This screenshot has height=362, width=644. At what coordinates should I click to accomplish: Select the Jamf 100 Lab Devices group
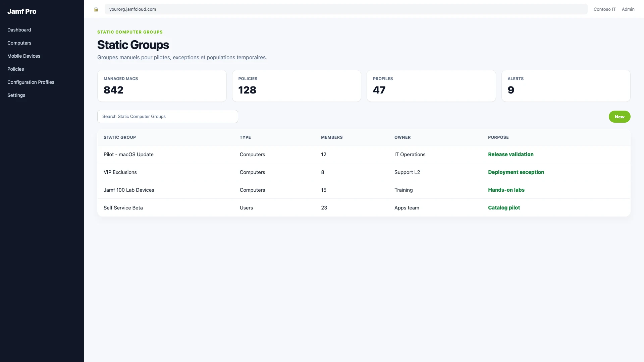pos(129,190)
